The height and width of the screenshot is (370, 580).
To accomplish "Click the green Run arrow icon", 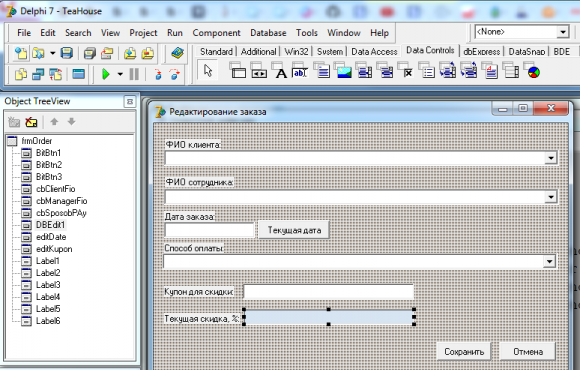I will click(x=106, y=74).
